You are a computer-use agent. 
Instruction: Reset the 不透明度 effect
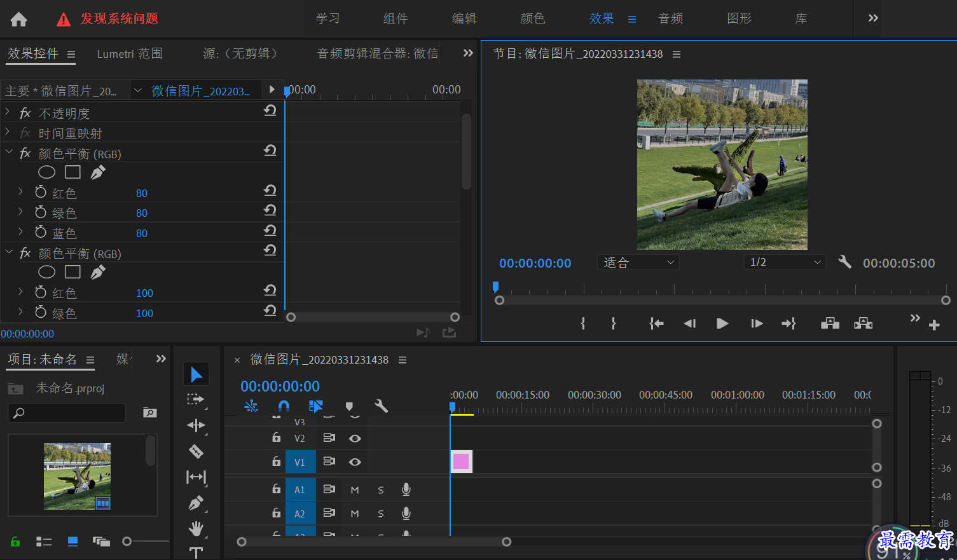click(x=270, y=111)
